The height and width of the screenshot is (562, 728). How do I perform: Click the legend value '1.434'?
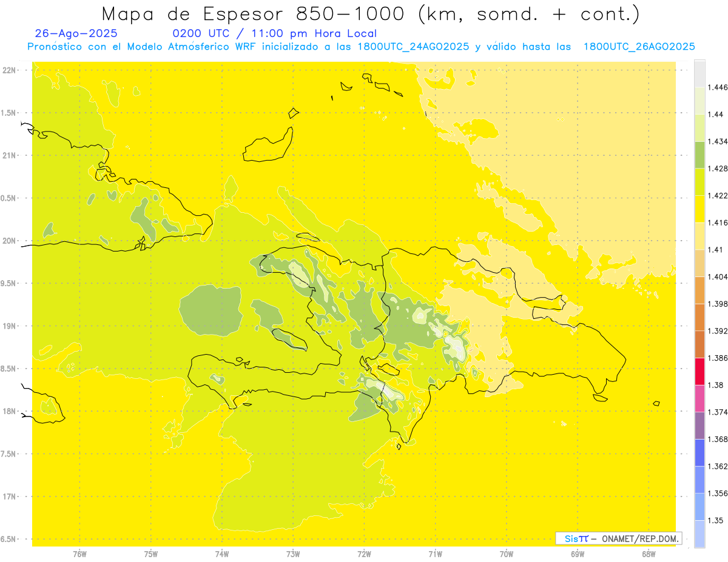[x=719, y=141]
